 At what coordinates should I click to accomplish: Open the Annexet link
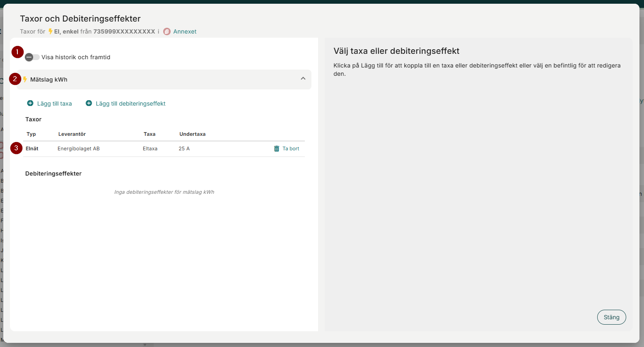tap(185, 31)
